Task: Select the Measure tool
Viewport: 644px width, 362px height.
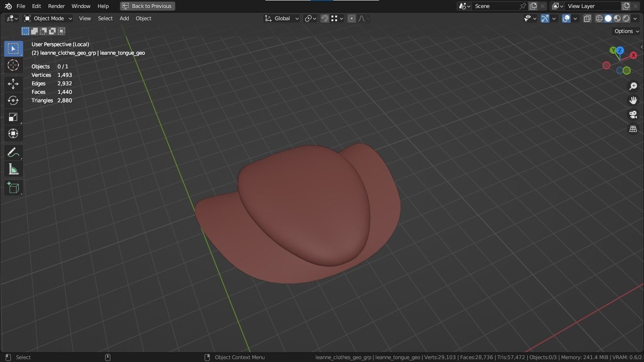Action: click(x=13, y=169)
